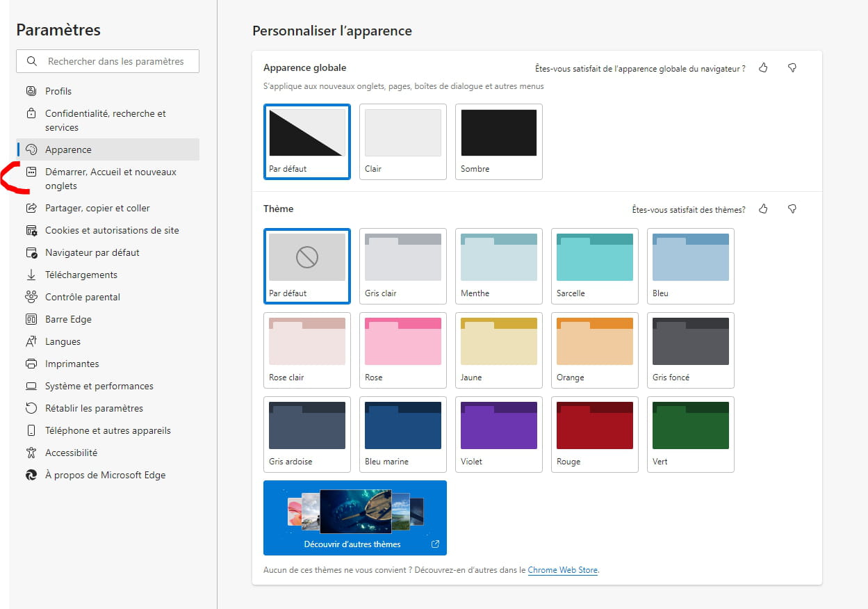Click the Système et performances laptop icon

click(31, 386)
